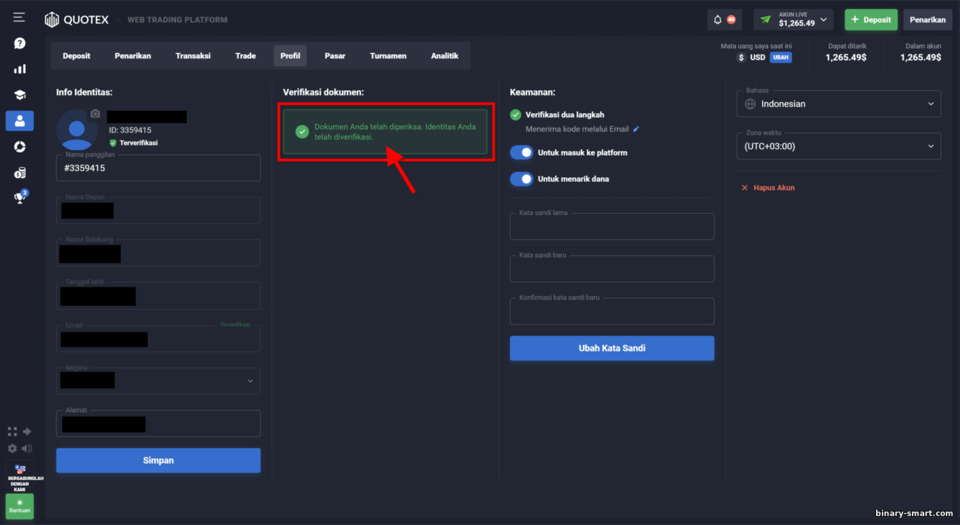Click the Konfirmasi kata sandi baru field
The width and height of the screenshot is (960, 525).
click(x=612, y=311)
